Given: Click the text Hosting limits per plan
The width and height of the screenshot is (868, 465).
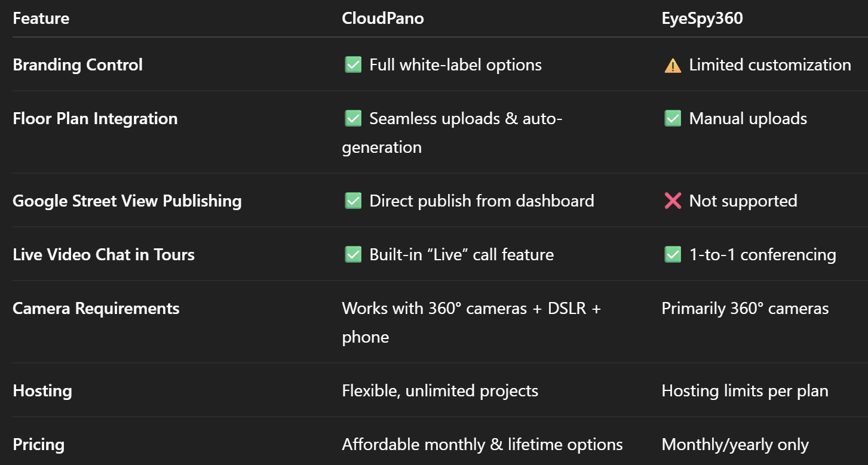Looking at the screenshot, I should pos(745,390).
